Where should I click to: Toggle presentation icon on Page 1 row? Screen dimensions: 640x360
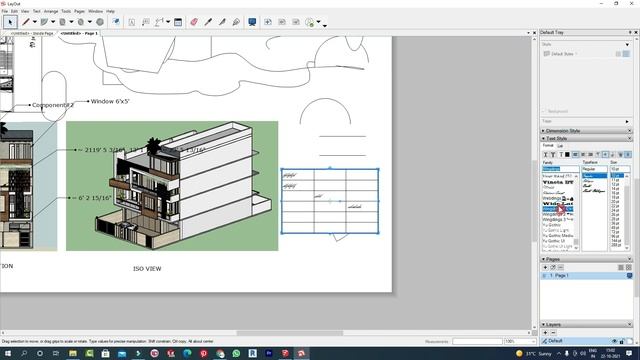pyautogui.click(x=629, y=276)
